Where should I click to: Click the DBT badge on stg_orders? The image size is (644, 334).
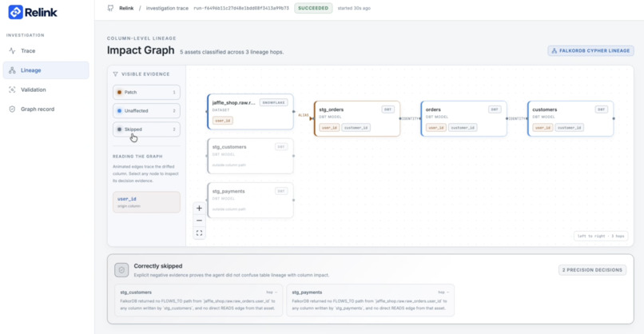pos(388,109)
